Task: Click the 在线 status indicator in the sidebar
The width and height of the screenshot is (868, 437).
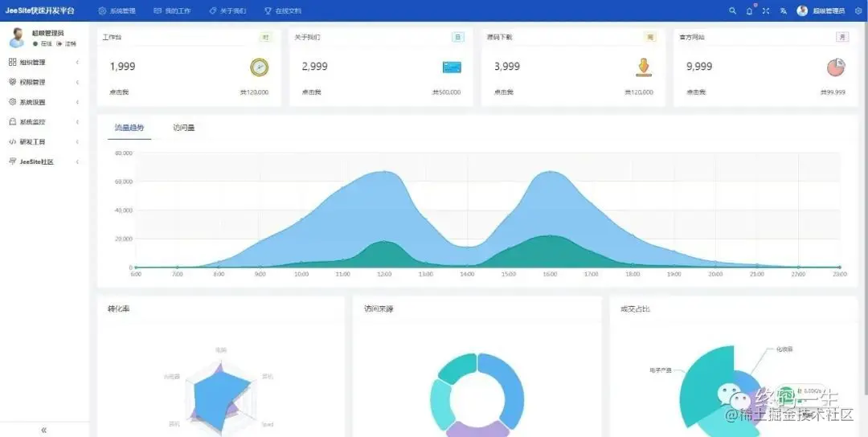Action: 43,43
